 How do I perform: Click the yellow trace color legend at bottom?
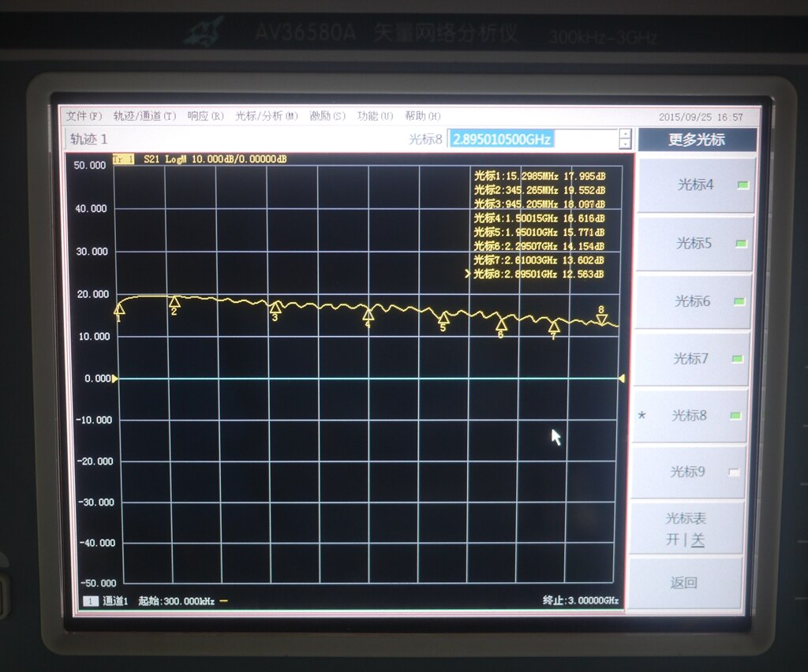223,600
